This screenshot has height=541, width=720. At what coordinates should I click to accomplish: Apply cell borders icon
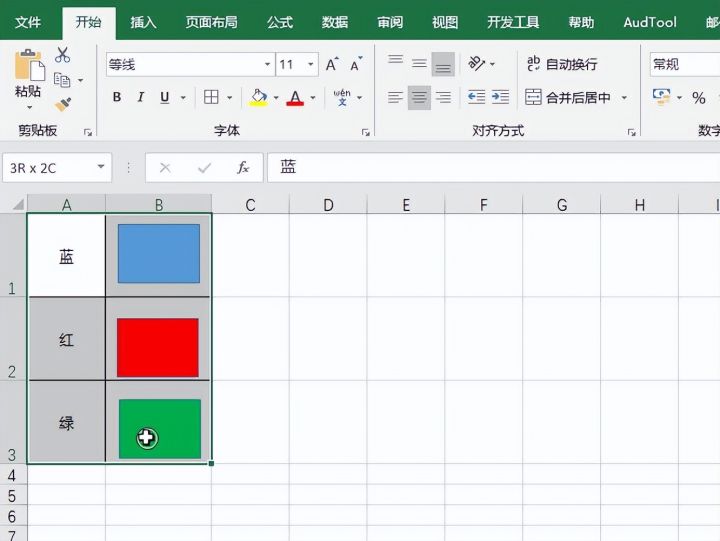(211, 97)
